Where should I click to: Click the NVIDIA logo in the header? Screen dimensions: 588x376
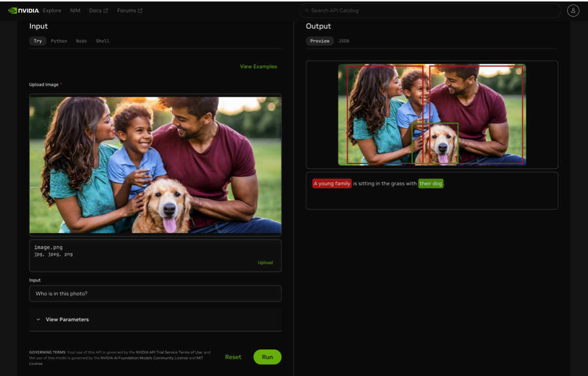pyautogui.click(x=24, y=10)
